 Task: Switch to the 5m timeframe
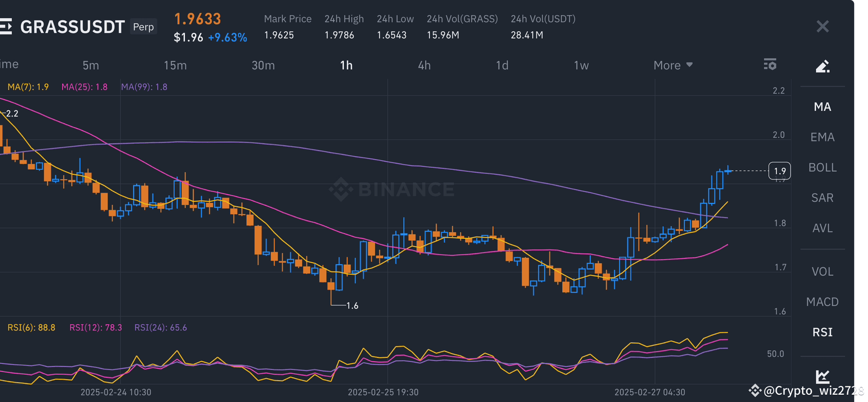point(91,65)
